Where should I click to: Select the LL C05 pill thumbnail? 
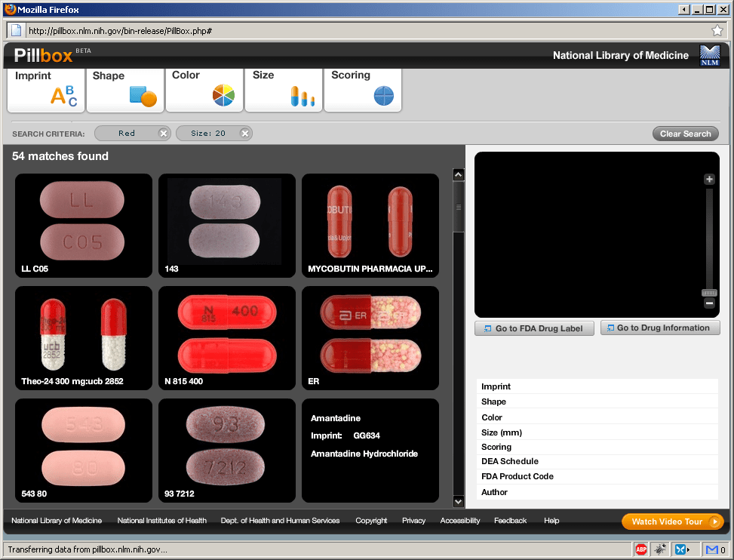click(83, 226)
